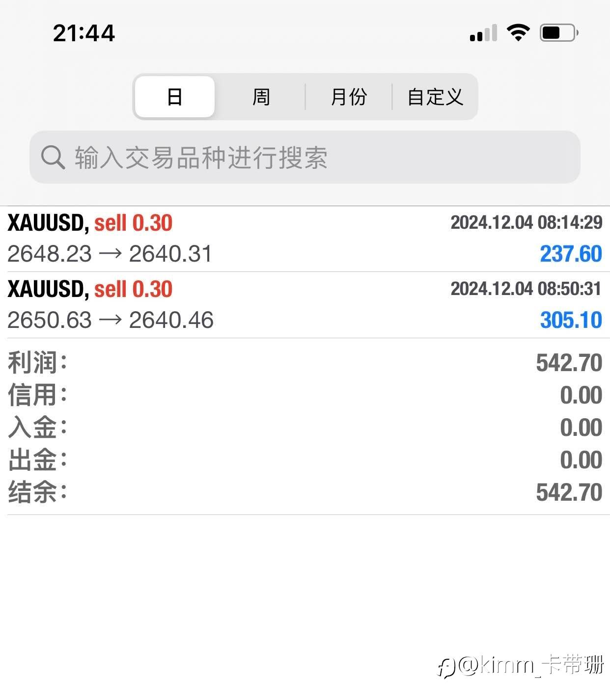Viewport: 610px width, 700px height.
Task: Switch to the 周 (week) tab
Action: [x=261, y=97]
